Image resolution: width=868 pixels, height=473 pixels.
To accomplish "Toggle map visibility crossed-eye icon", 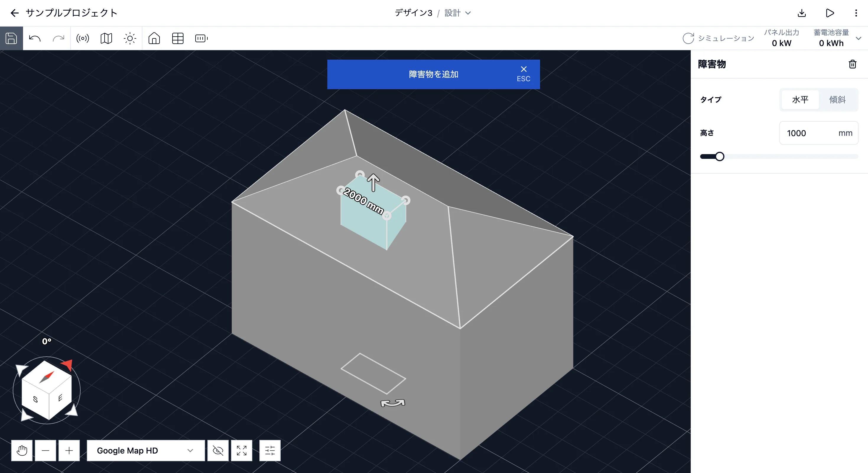I will (218, 450).
